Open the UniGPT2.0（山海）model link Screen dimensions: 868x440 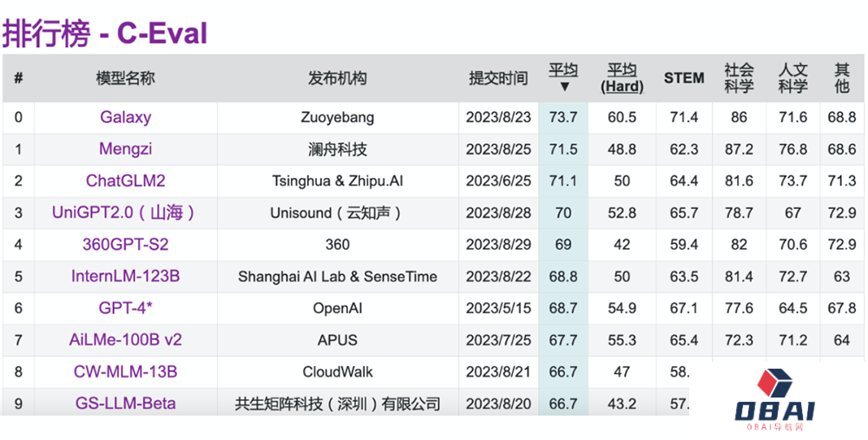(x=126, y=213)
